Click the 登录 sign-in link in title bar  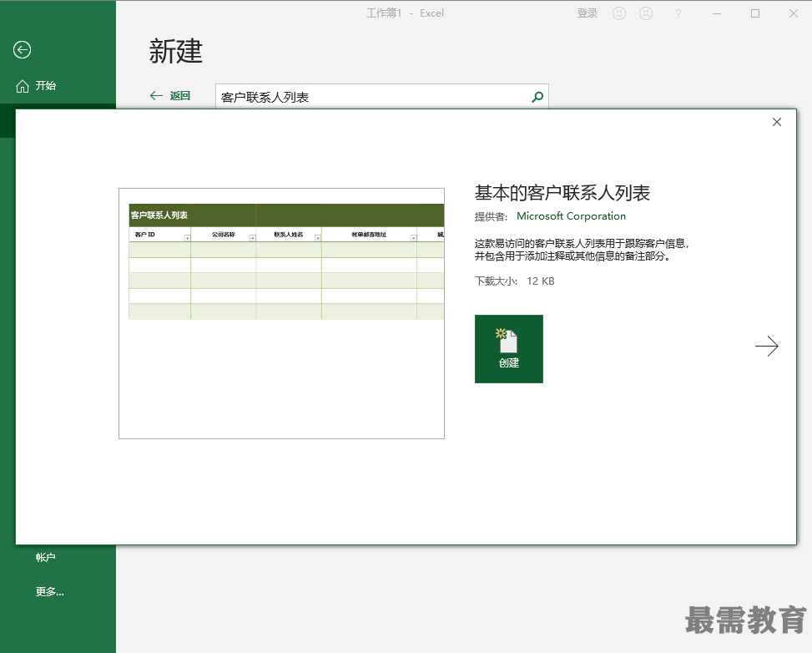click(x=588, y=13)
